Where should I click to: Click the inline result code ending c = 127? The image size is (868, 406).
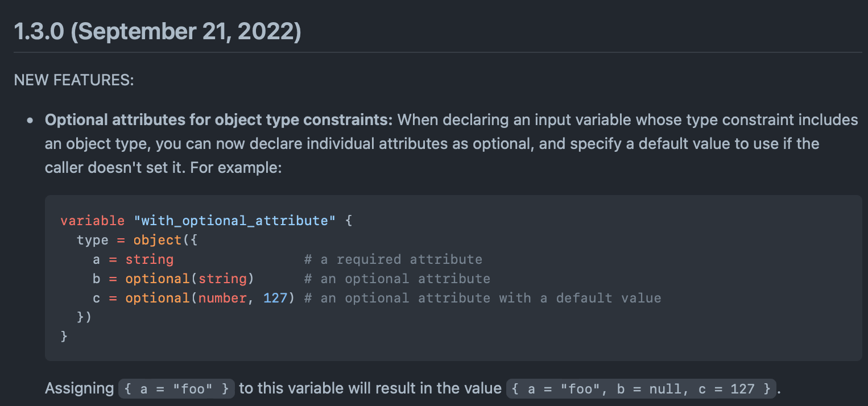click(640, 389)
